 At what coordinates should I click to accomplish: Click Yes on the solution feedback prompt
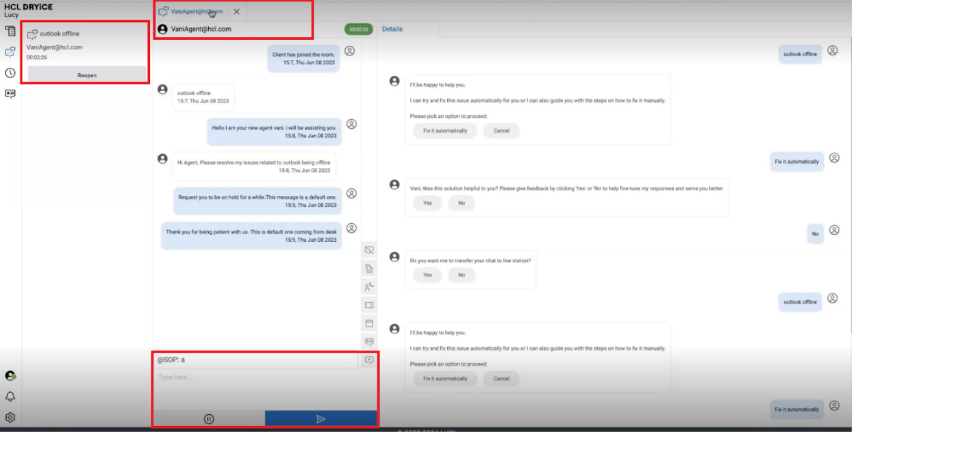pyautogui.click(x=427, y=203)
